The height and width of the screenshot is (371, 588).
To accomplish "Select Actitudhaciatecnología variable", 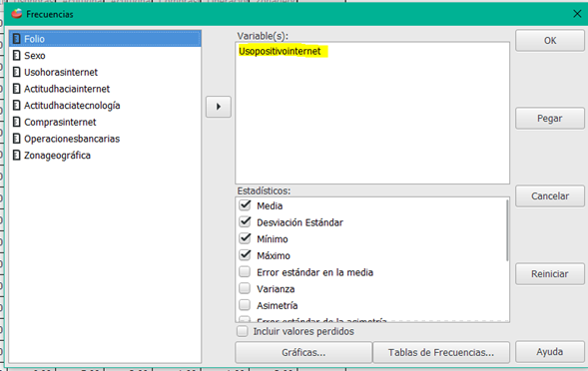I will [105, 106].
